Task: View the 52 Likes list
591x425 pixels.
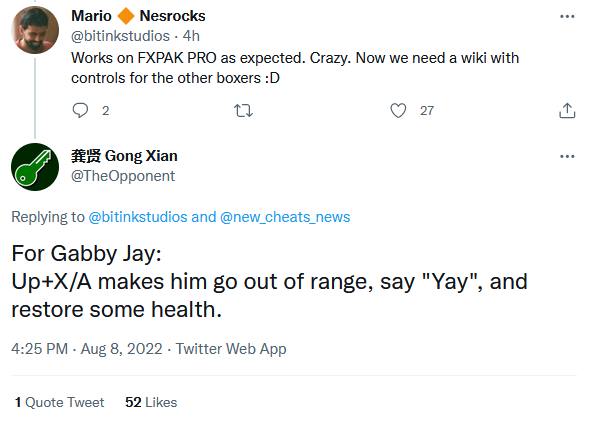Action: 151,402
